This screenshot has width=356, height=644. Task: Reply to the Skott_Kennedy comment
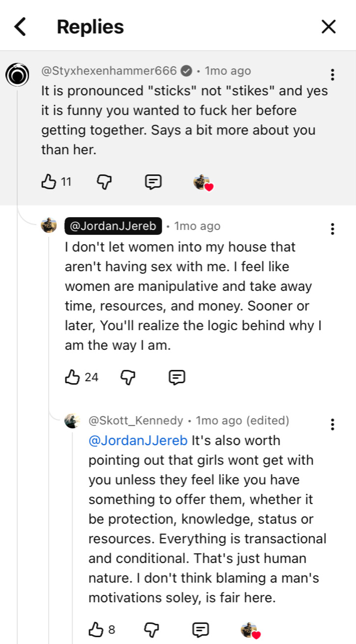[x=201, y=629]
